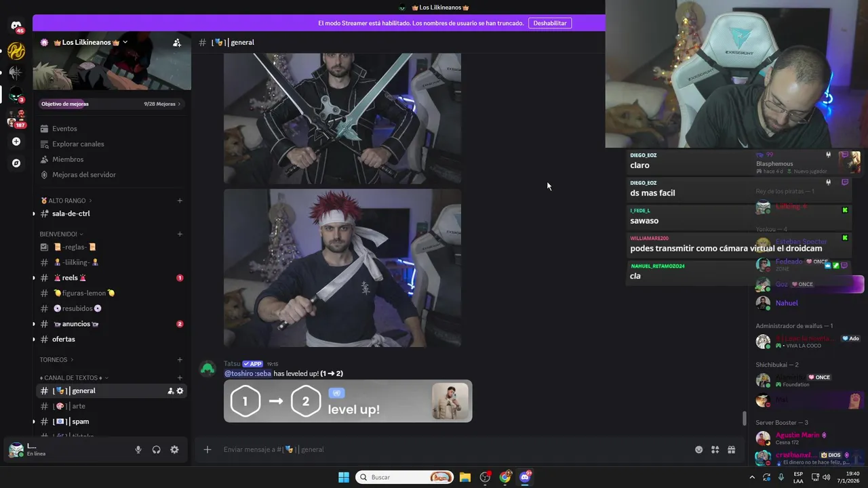Viewport: 868px width, 488px height.
Task: Show hidden tray icons chevron
Action: tap(752, 477)
